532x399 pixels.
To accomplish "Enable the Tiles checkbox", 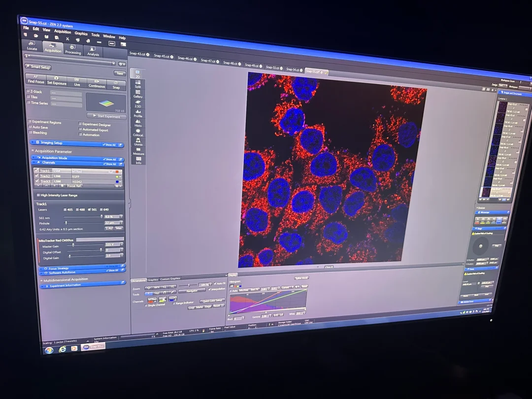I will pyautogui.click(x=28, y=97).
